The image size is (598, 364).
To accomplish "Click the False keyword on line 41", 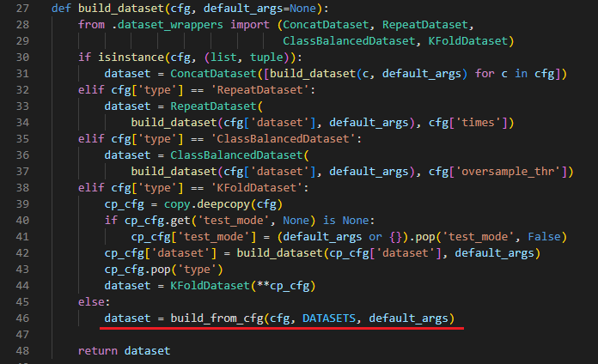I will 544,237.
